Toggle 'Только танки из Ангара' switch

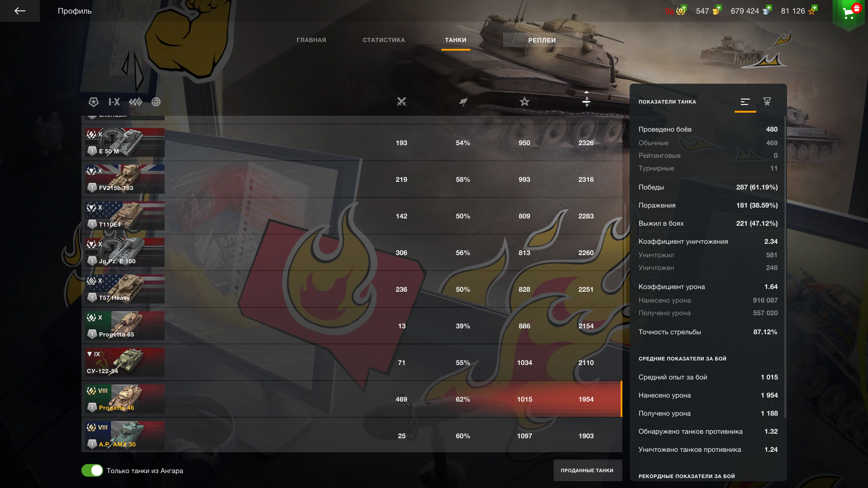(92, 470)
